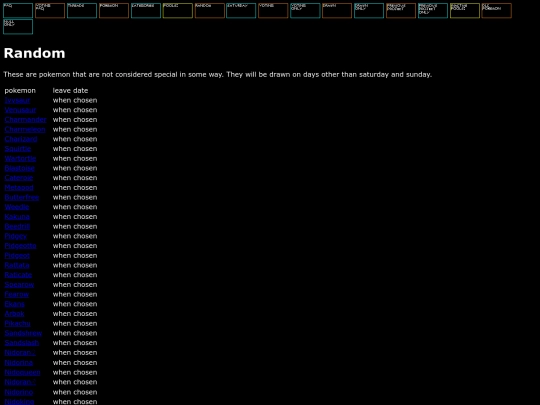Select the RANDOM navigation box
This screenshot has height=405, width=540.
click(x=210, y=11)
